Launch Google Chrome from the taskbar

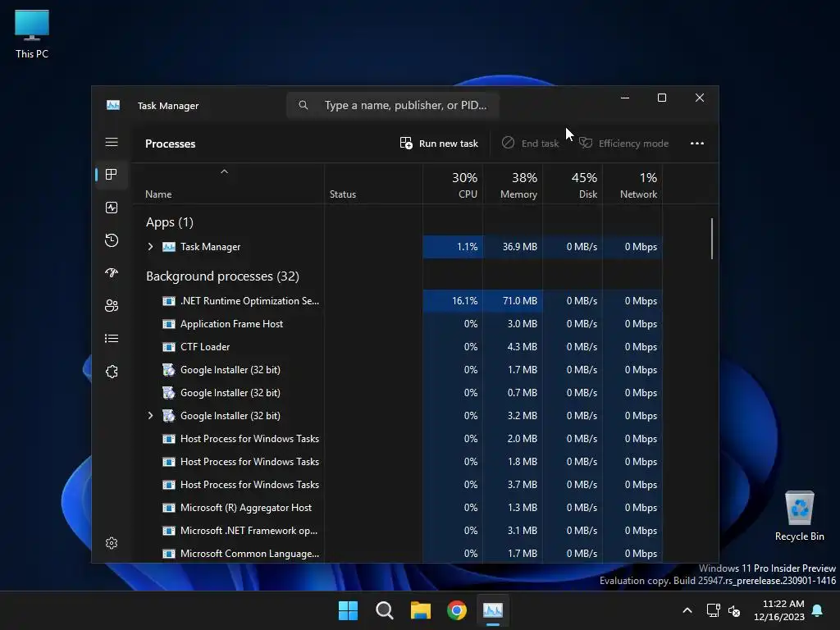(457, 610)
